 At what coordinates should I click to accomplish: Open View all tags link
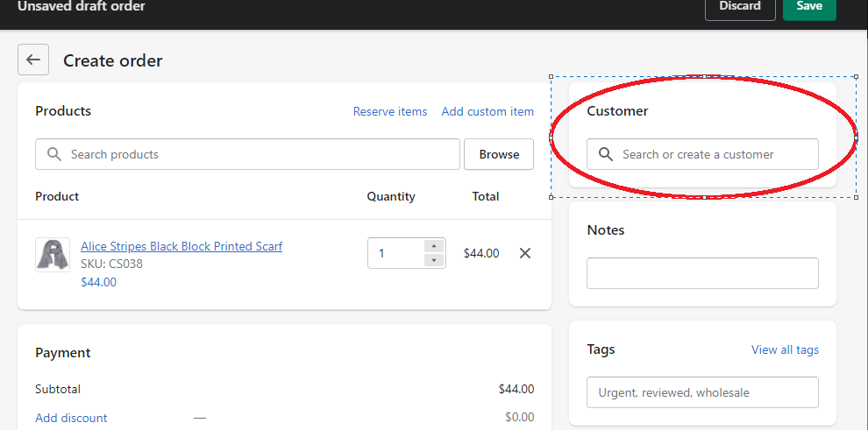[785, 349]
